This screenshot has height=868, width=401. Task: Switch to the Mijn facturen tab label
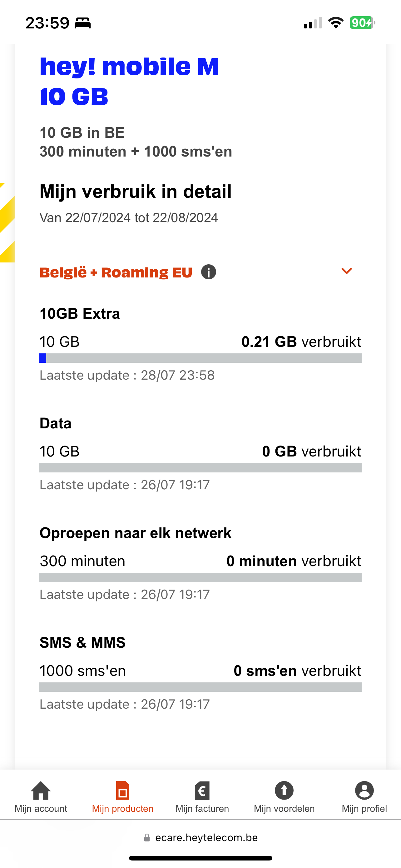(202, 809)
